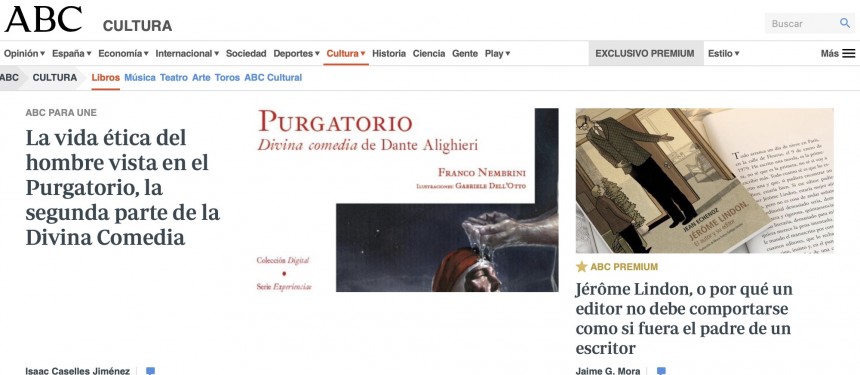The height and width of the screenshot is (375, 860).
Task: Open the Jérôme Lindon book photo
Action: coord(705,180)
